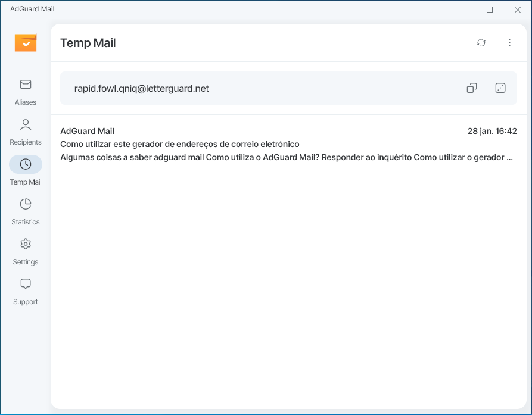Refresh the temp mail inbox

(481, 43)
